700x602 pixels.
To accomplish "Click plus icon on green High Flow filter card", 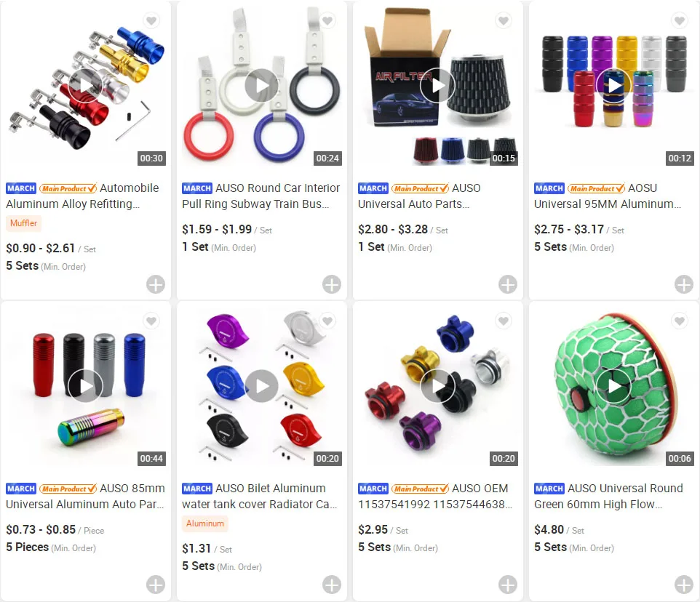I will tap(683, 585).
